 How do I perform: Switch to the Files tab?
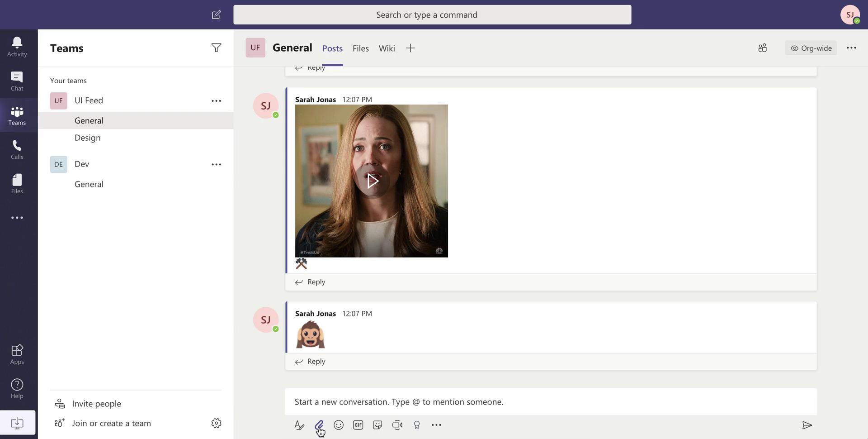click(x=361, y=48)
